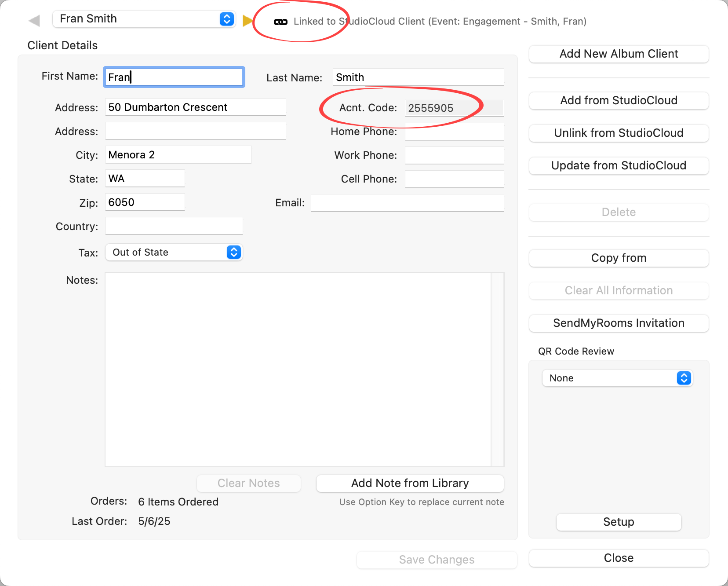Focus the Last Name field

pyautogui.click(x=418, y=77)
